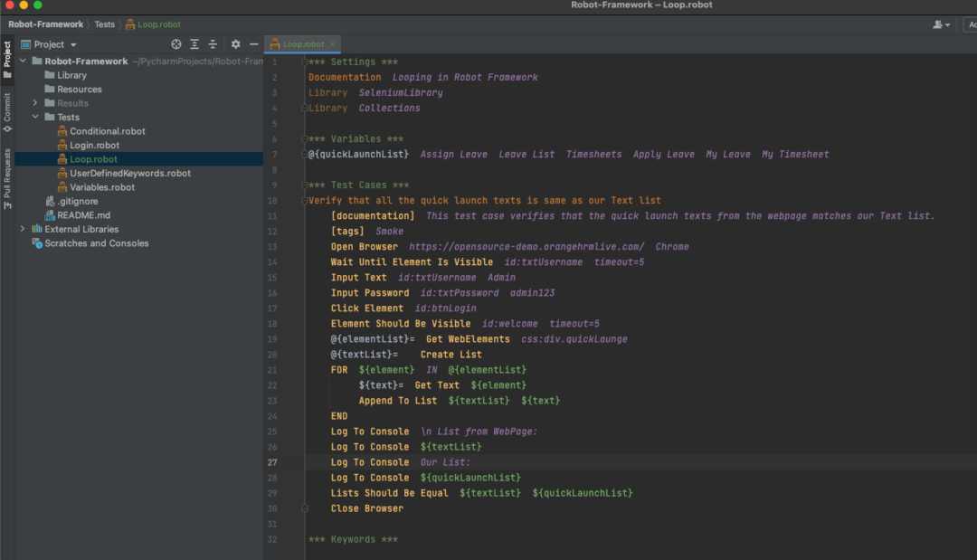The width and height of the screenshot is (977, 560).
Task: Select Expand All in Project panel toolbar
Action: (x=194, y=43)
